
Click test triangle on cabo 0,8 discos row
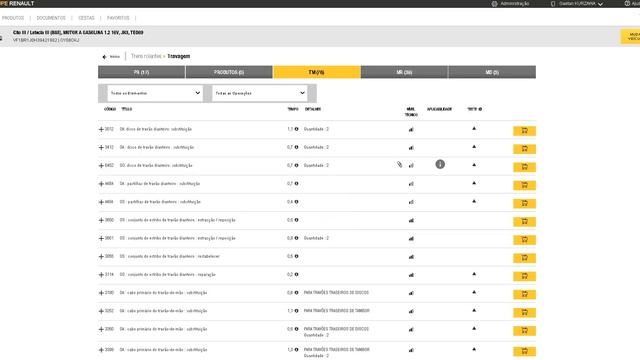click(474, 292)
